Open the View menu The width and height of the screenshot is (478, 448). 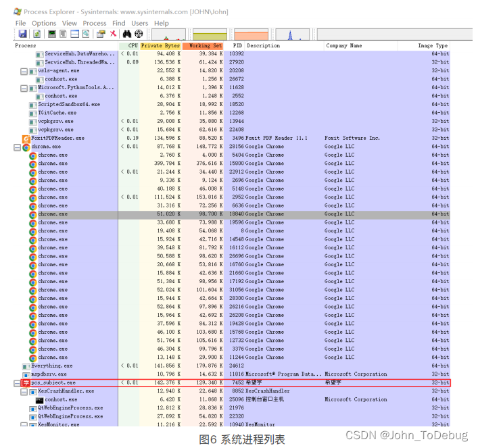pos(70,23)
